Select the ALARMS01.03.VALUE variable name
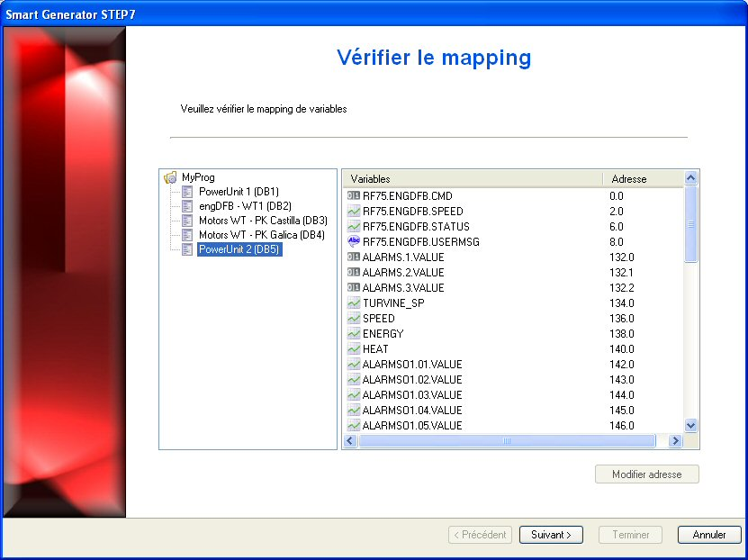 coord(412,394)
